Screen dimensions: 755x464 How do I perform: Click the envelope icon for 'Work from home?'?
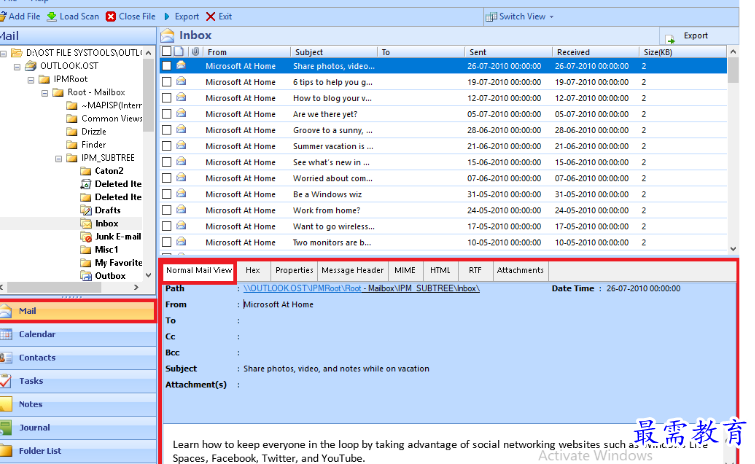[x=181, y=209]
